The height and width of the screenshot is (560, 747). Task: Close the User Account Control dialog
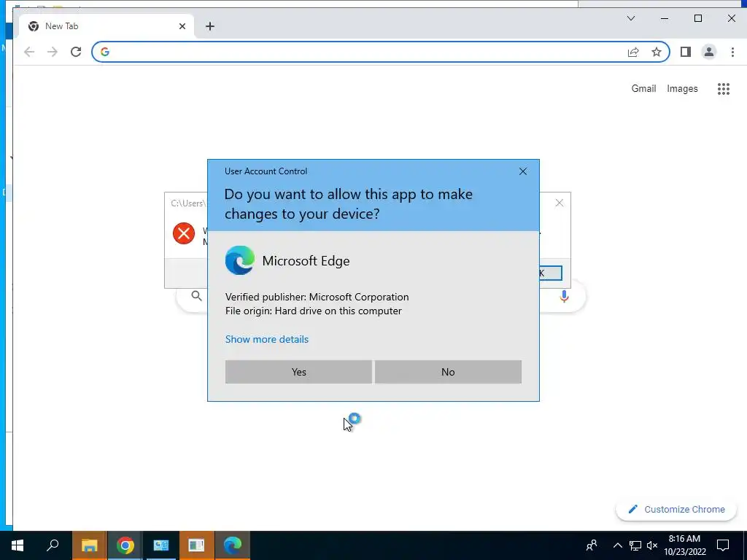pos(522,171)
